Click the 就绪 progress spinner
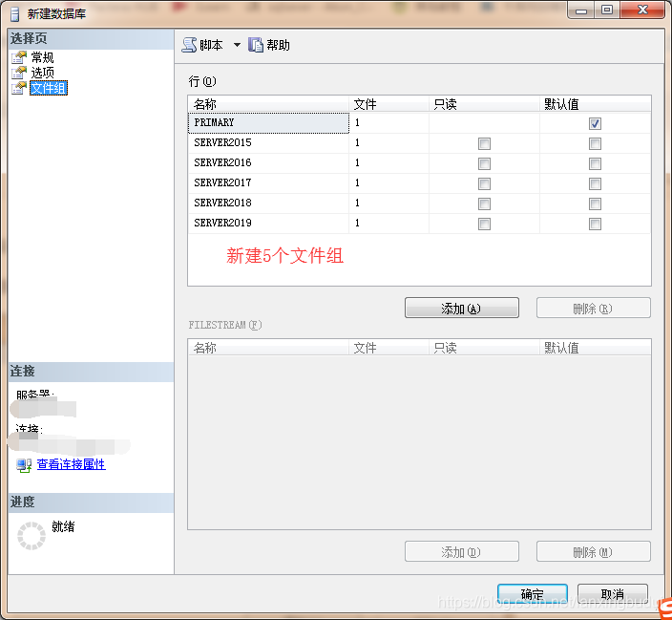This screenshot has width=672, height=620. pos(31,536)
